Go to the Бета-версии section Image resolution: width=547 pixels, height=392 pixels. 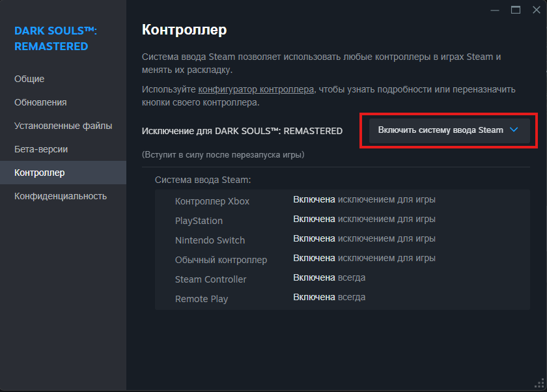(41, 149)
